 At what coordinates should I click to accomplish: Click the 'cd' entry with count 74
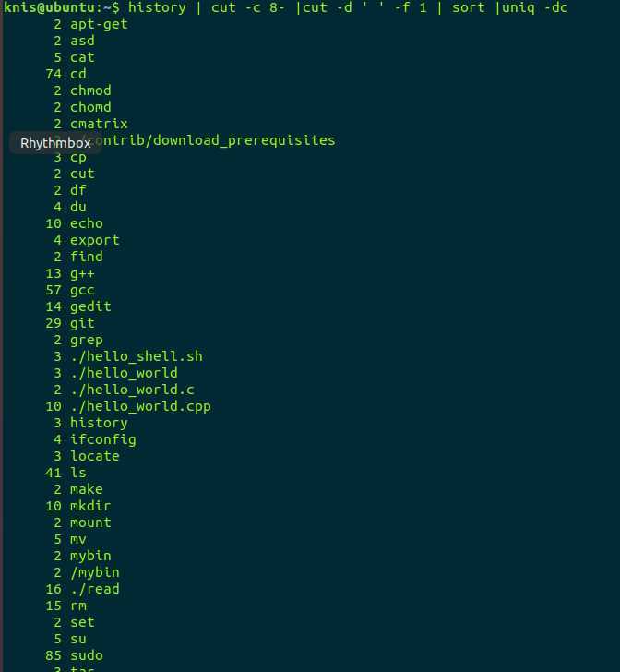coord(66,74)
